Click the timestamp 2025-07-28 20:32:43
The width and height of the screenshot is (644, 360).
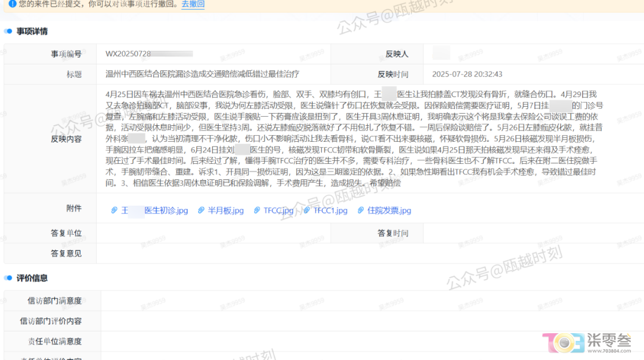pyautogui.click(x=467, y=75)
